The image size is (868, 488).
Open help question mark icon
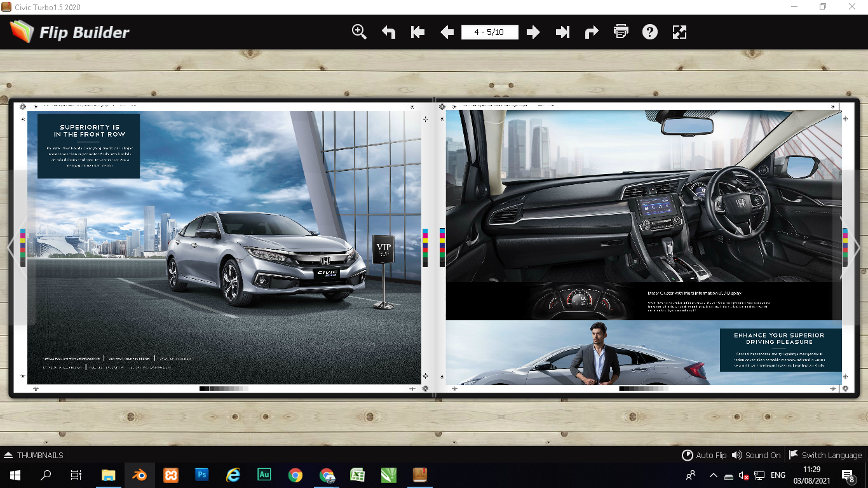point(650,32)
